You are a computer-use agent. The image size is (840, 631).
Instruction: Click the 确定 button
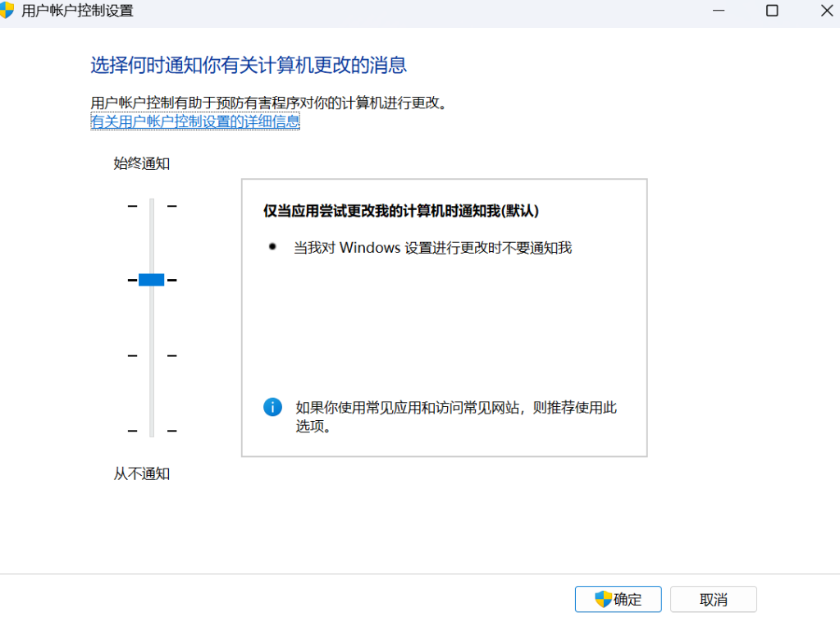619,599
